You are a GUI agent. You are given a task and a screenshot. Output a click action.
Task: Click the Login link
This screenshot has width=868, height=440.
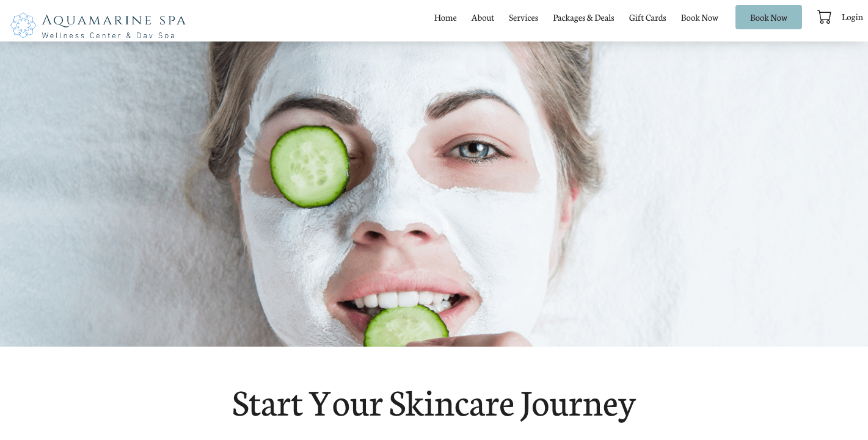pos(852,17)
